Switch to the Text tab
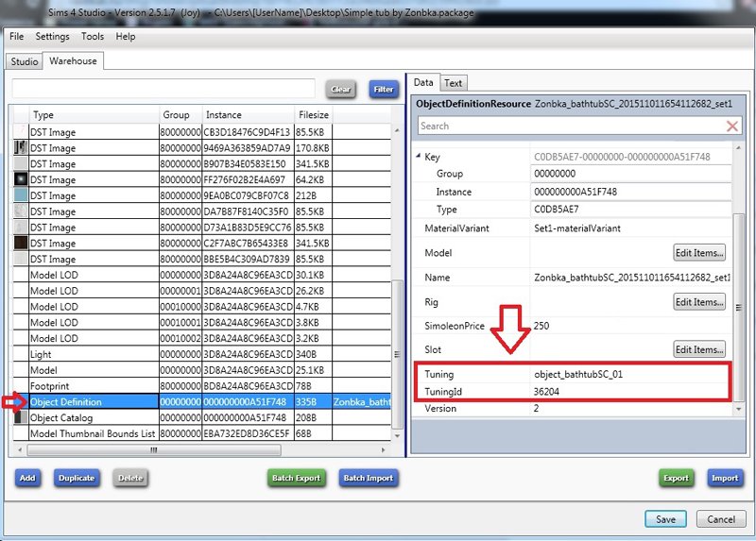Screen dimensions: 756x541 (454, 83)
